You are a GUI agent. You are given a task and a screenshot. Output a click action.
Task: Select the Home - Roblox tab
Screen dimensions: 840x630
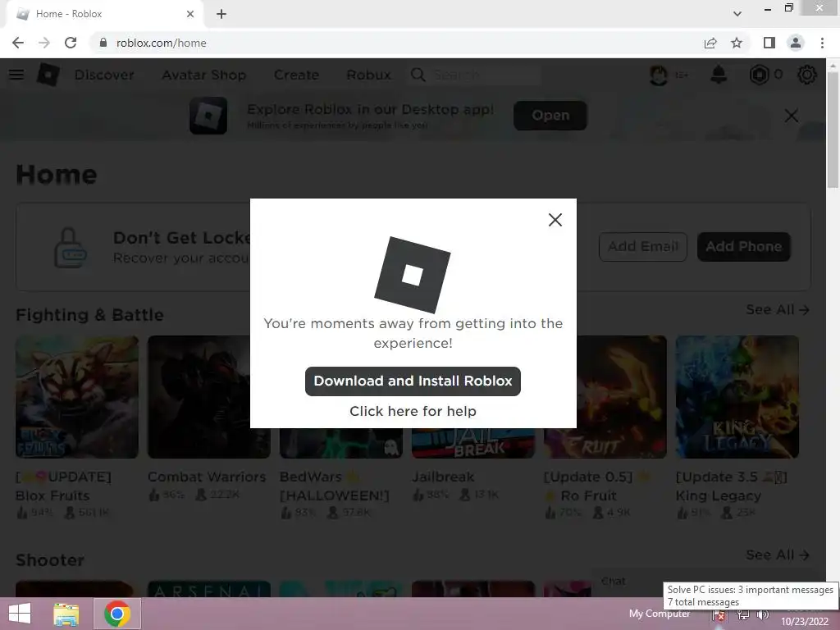pyautogui.click(x=105, y=15)
